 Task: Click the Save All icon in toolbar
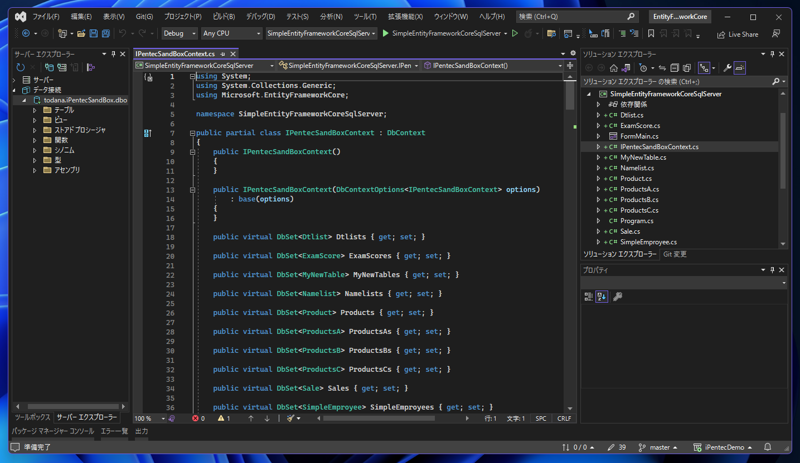(x=106, y=33)
